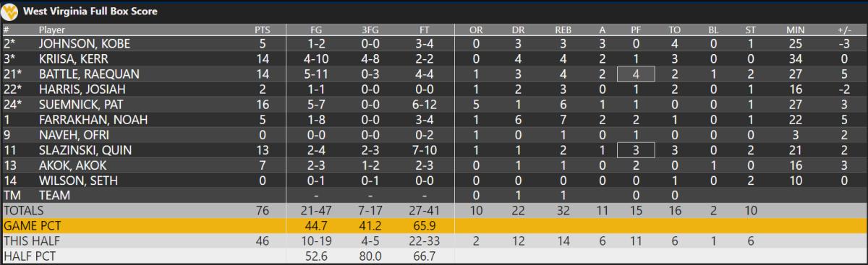Select player row KRIISA, KERR
This screenshot has width=868, height=265.
(434, 58)
